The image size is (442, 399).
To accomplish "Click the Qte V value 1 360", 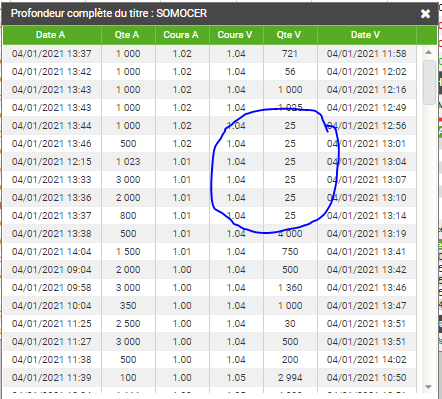I will click(x=290, y=288).
